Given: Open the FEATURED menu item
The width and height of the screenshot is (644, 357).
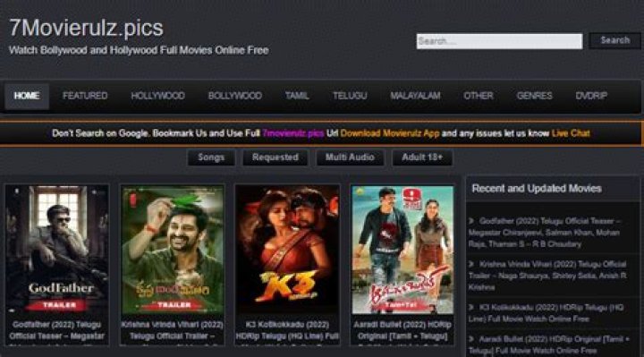Looking at the screenshot, I should tap(85, 96).
